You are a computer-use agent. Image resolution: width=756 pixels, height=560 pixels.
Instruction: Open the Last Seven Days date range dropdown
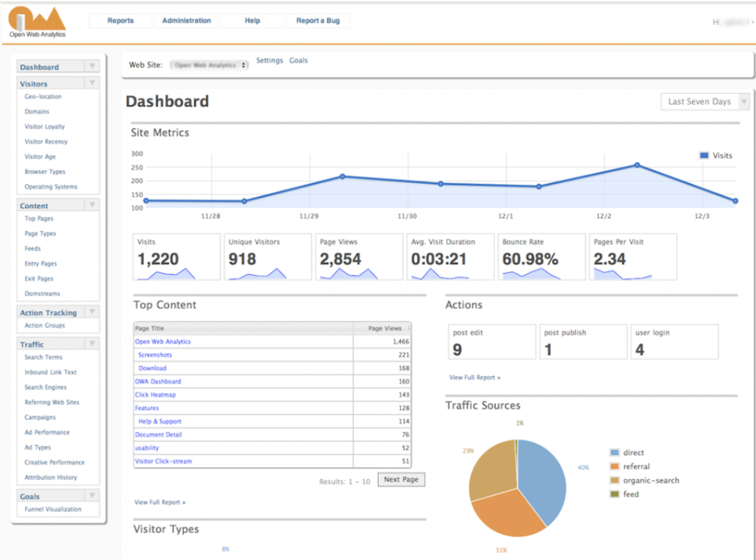pos(704,101)
